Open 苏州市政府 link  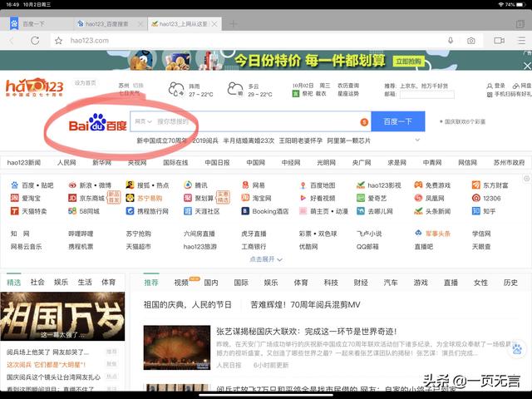point(509,163)
